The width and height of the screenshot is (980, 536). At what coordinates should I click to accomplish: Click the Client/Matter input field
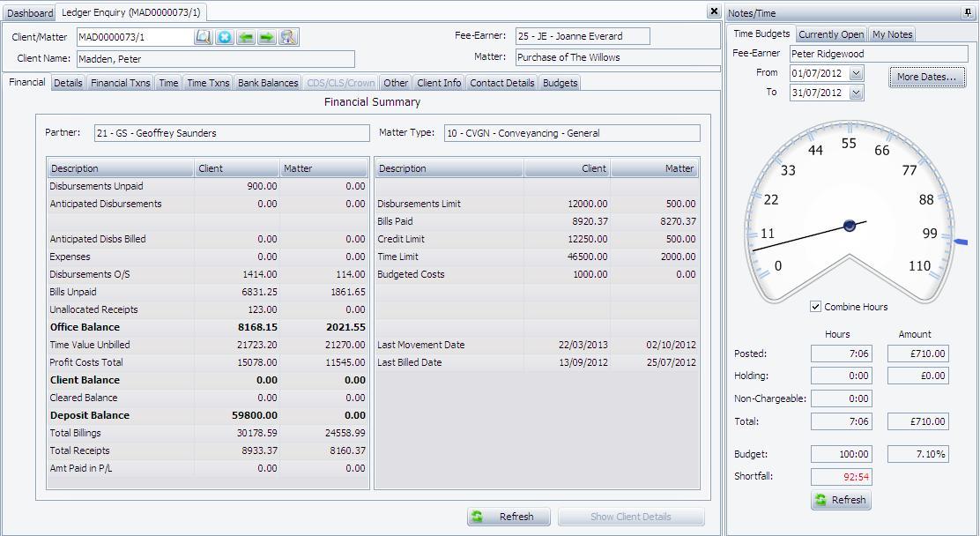[135, 37]
